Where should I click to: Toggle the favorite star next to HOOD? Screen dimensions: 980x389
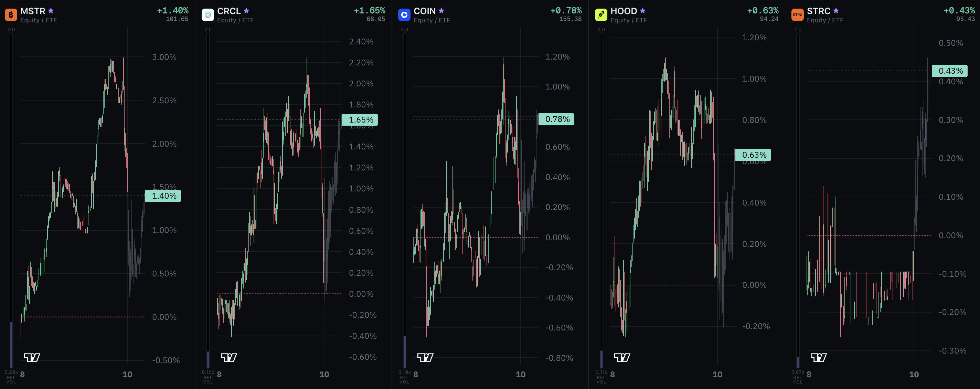(642, 11)
